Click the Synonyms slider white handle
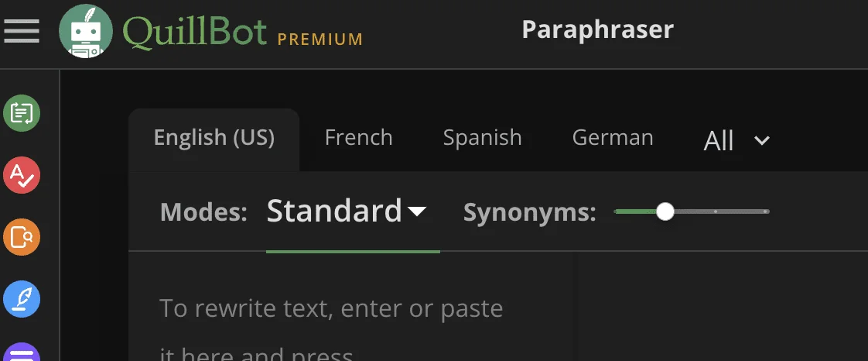868x361 pixels. pos(665,211)
